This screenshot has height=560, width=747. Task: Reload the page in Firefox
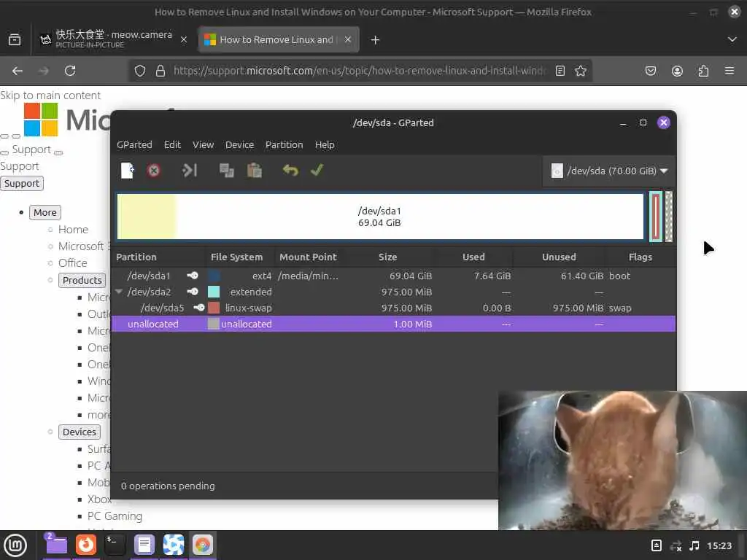tap(70, 71)
